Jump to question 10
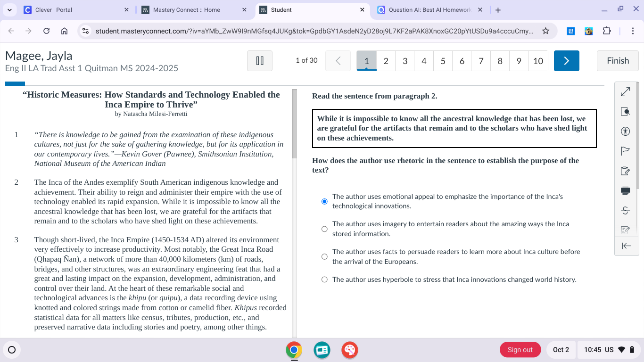The image size is (644, 362). [538, 61]
